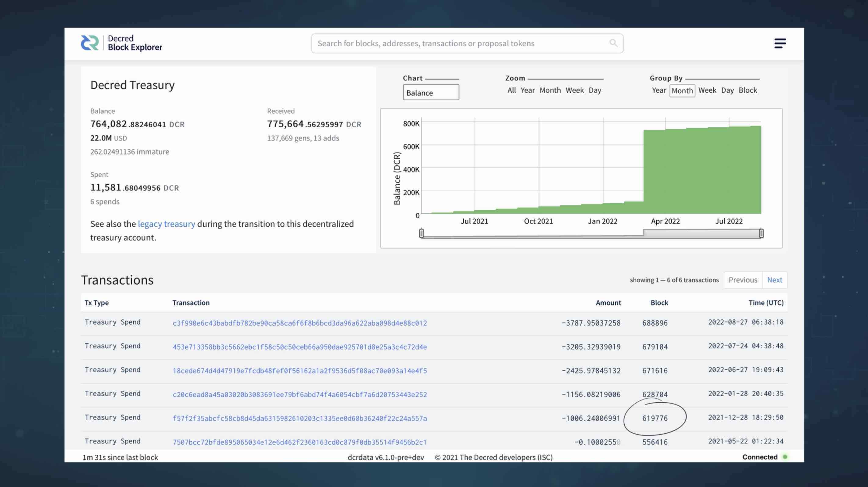
Task: Click the 22.0M USD value
Action: point(109,138)
